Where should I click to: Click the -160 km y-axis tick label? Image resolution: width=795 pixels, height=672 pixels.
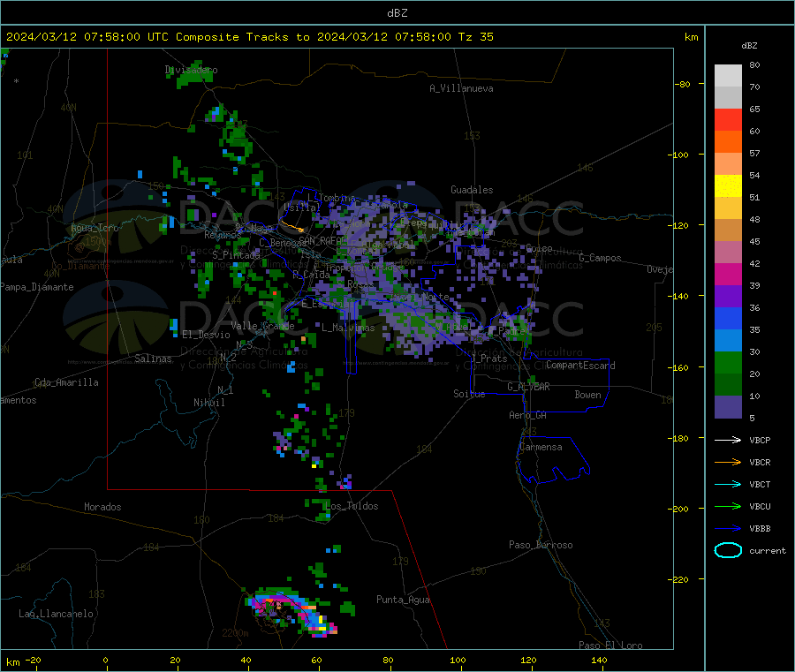678,367
